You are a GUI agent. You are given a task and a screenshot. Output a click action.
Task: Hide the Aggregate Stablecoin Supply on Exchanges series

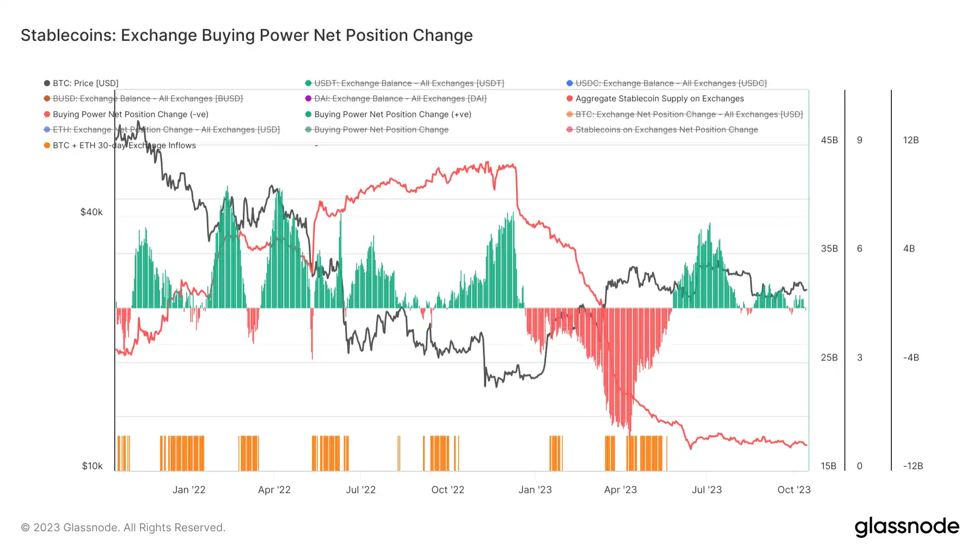[659, 99]
